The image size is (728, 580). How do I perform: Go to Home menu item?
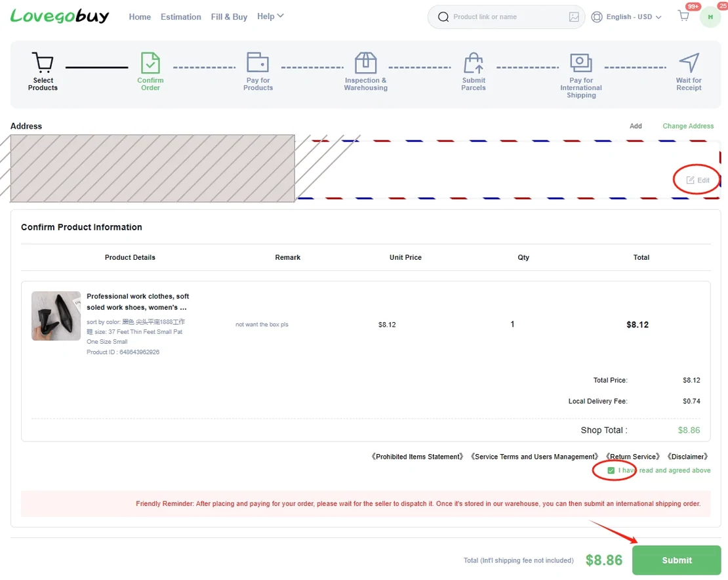pyautogui.click(x=140, y=16)
